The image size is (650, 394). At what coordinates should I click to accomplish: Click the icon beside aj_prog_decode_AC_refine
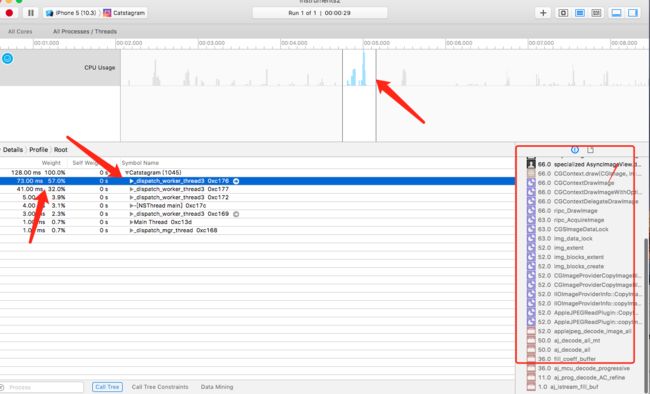531,378
